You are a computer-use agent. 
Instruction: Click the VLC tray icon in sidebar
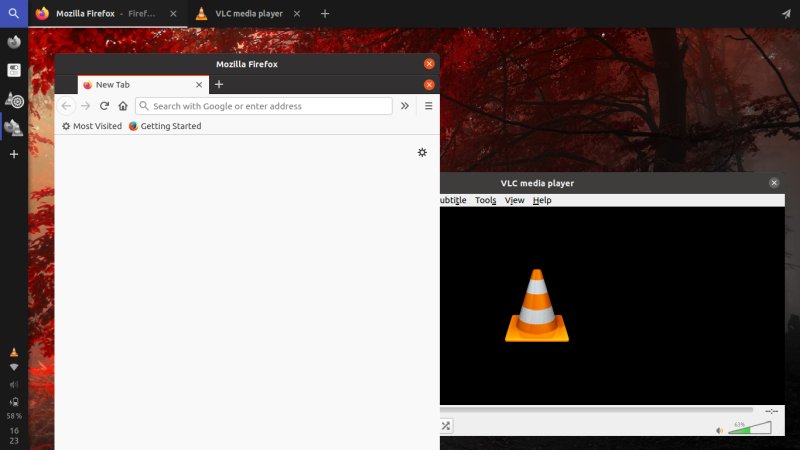point(14,352)
